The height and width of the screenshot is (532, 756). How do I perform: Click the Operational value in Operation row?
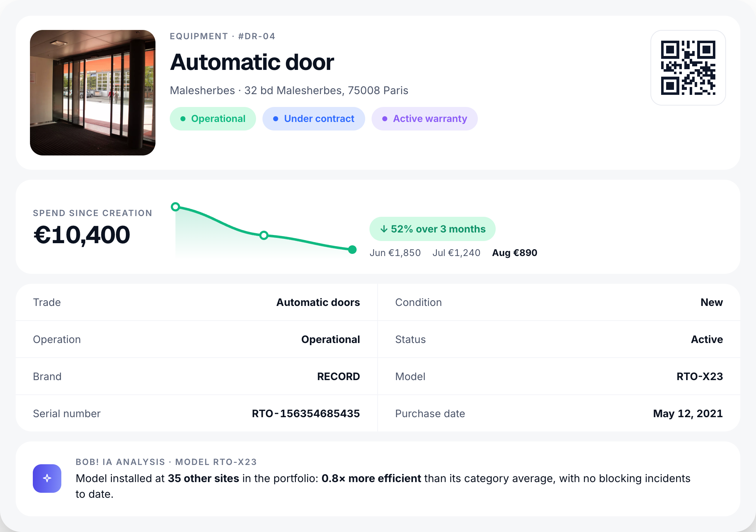(x=331, y=339)
